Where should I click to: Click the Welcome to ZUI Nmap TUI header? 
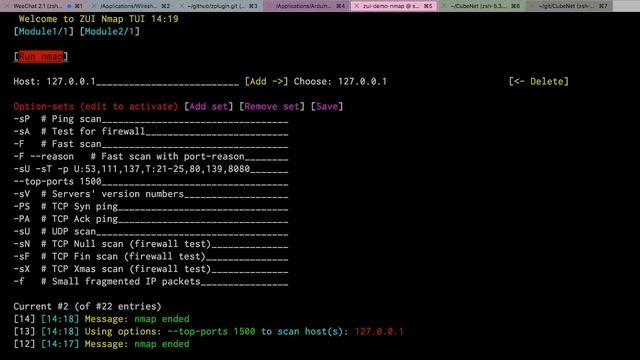point(98,19)
